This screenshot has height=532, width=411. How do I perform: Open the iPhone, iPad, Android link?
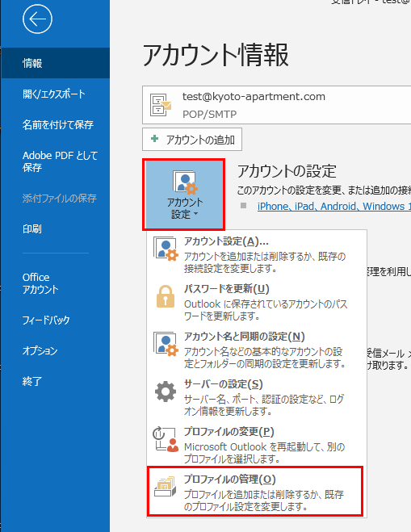pyautogui.click(x=334, y=207)
